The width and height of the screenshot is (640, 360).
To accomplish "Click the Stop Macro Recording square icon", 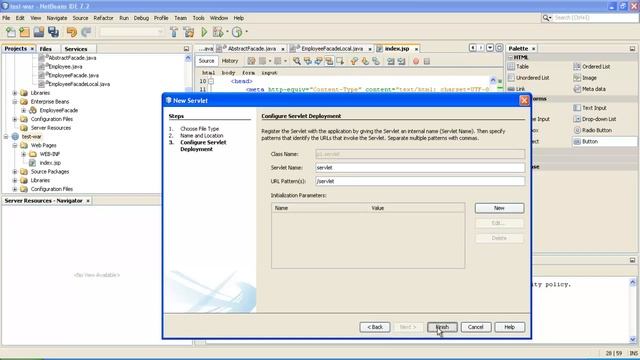I will (427, 61).
